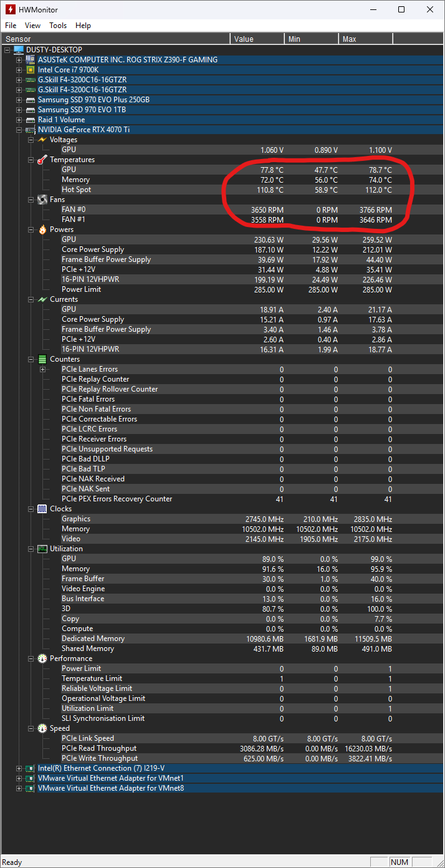
Task: Expand the Intel Core i7 9700K node
Action: (x=19, y=70)
